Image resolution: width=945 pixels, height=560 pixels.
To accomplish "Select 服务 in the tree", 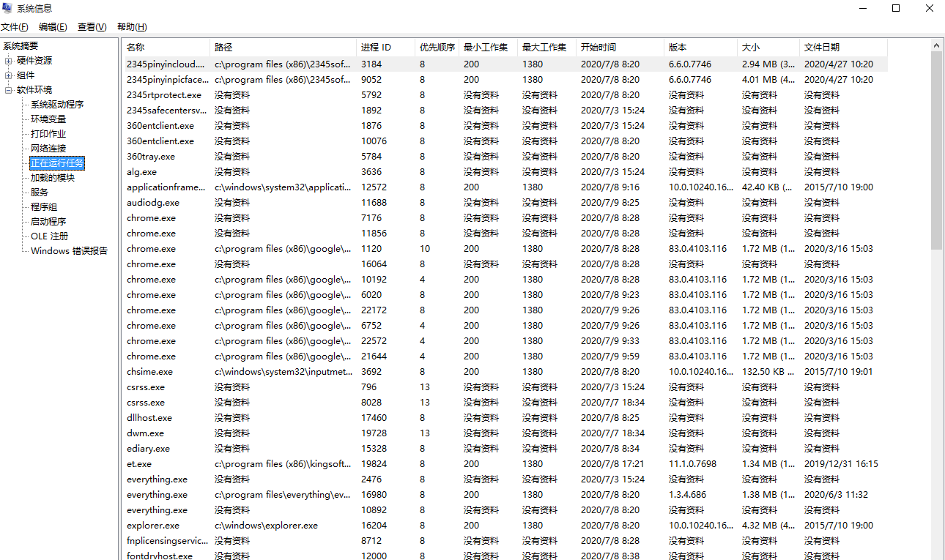I will coord(40,193).
